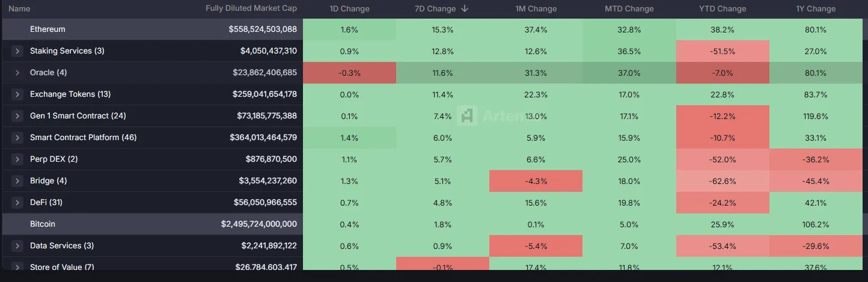Select the 1Y Change column header
The height and width of the screenshot is (282, 868).
tap(816, 9)
